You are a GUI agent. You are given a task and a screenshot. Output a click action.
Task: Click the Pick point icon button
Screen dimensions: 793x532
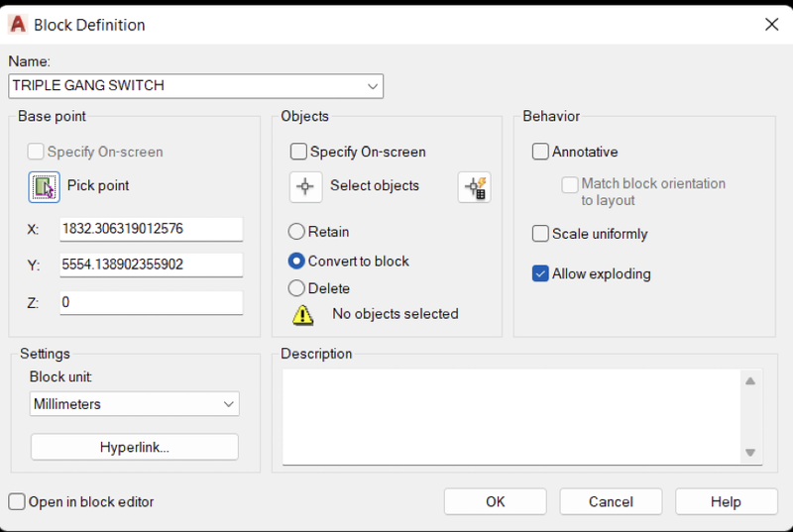tap(44, 187)
